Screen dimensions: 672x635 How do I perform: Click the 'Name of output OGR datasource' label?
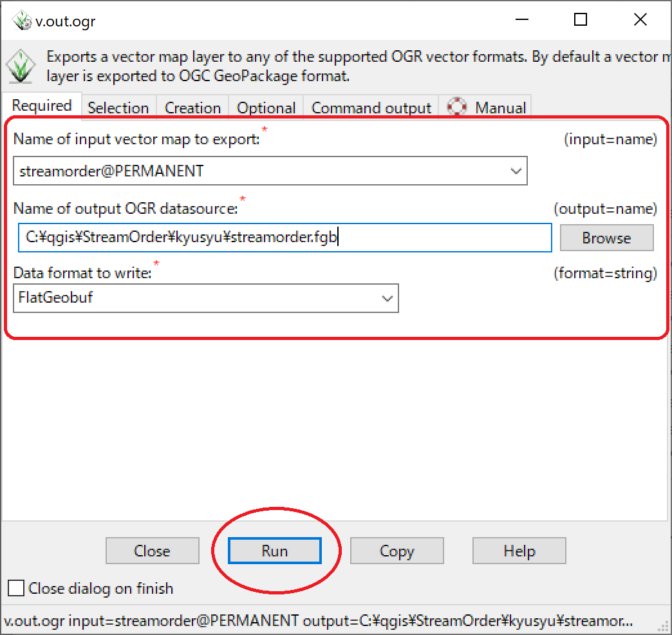coord(126,209)
